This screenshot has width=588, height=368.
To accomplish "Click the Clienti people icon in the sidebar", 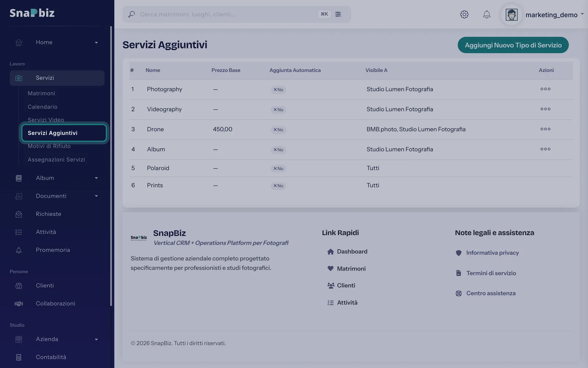I will pos(19,286).
